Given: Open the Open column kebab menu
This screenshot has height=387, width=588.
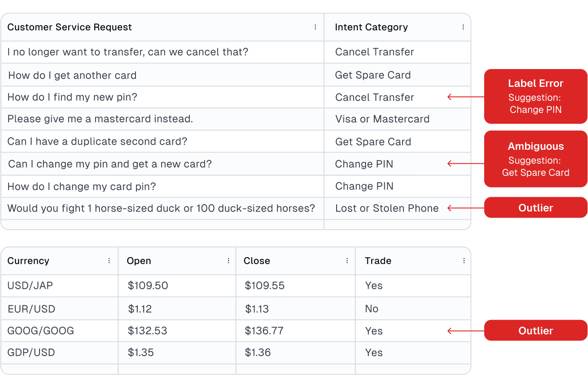Looking at the screenshot, I should click(x=228, y=261).
